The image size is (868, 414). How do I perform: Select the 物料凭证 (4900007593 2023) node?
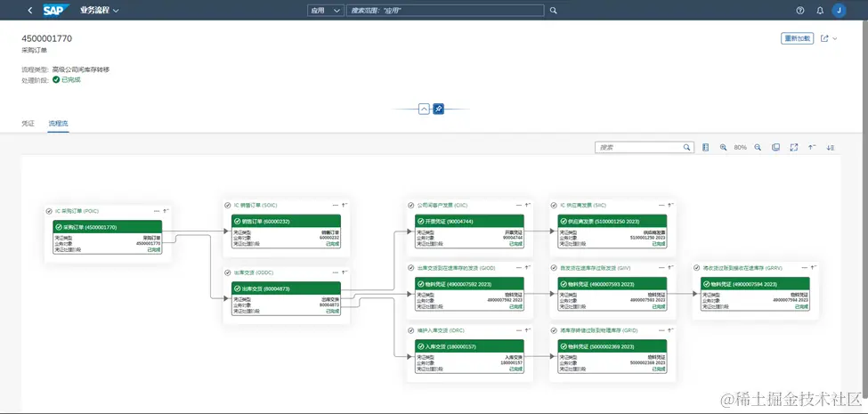coord(612,293)
